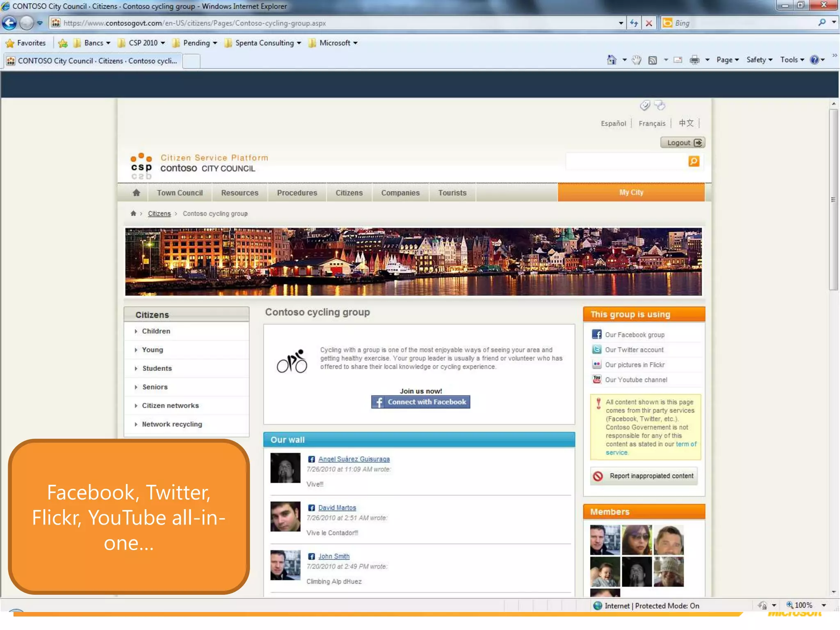The image size is (840, 630).
Task: Click the YouTube icon beside Our Youtube channel
Action: click(597, 379)
